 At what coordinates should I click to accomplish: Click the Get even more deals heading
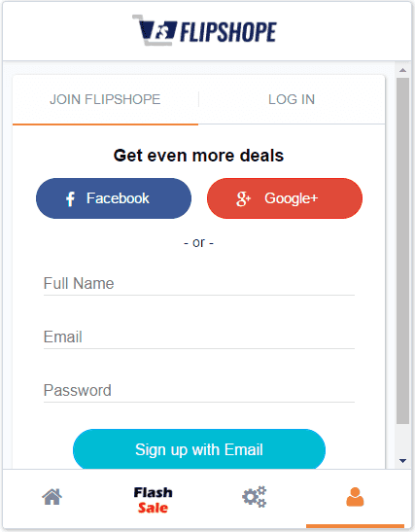198,156
